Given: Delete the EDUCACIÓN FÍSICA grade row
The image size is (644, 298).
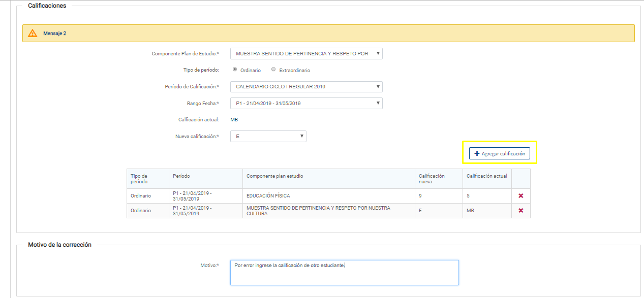Looking at the screenshot, I should (520, 196).
